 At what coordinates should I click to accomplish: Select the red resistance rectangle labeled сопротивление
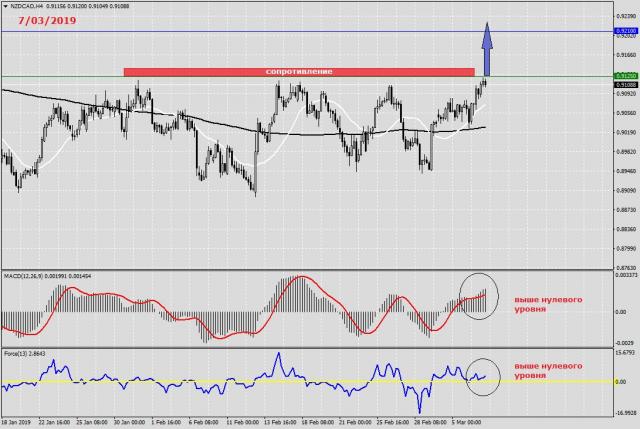pyautogui.click(x=298, y=72)
